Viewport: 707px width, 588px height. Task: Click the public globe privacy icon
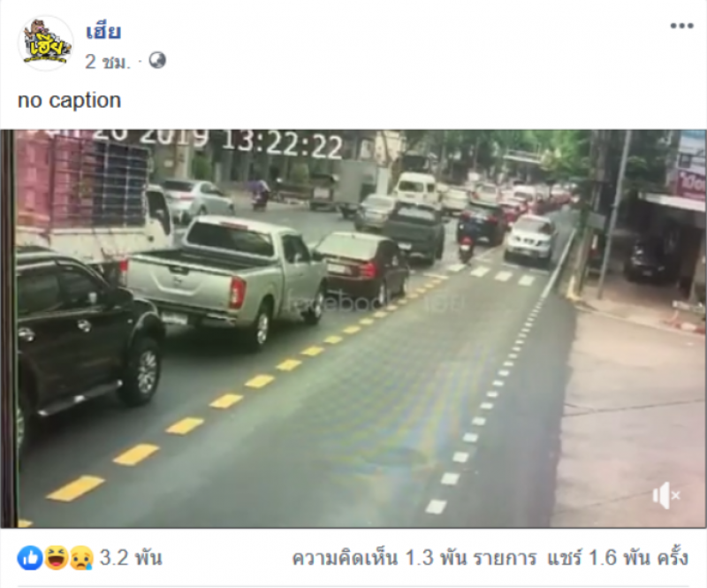(157, 60)
